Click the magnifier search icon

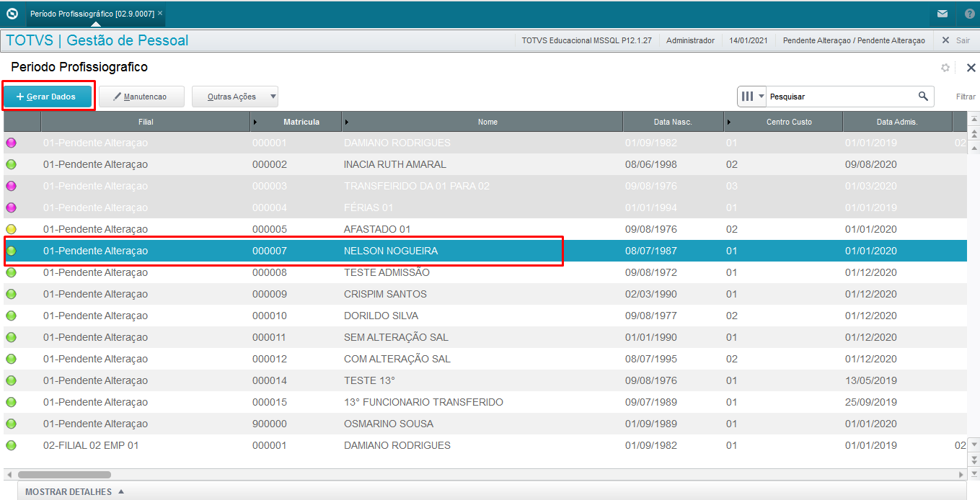(x=923, y=96)
